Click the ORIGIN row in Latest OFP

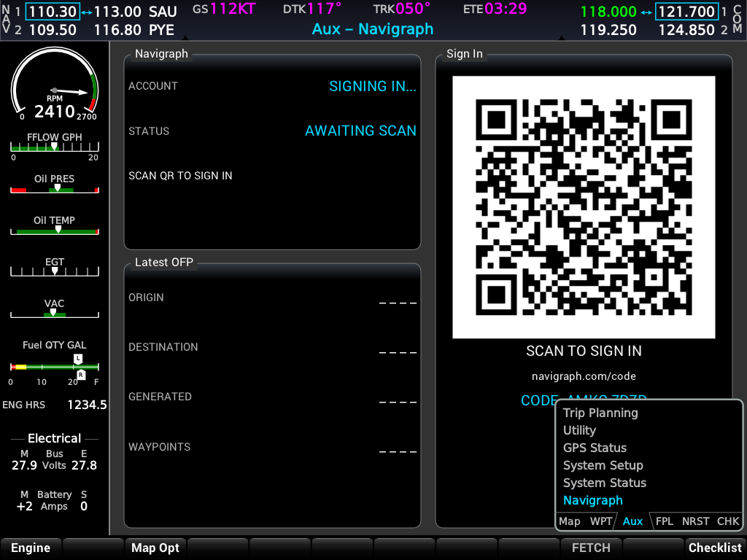pyautogui.click(x=273, y=297)
